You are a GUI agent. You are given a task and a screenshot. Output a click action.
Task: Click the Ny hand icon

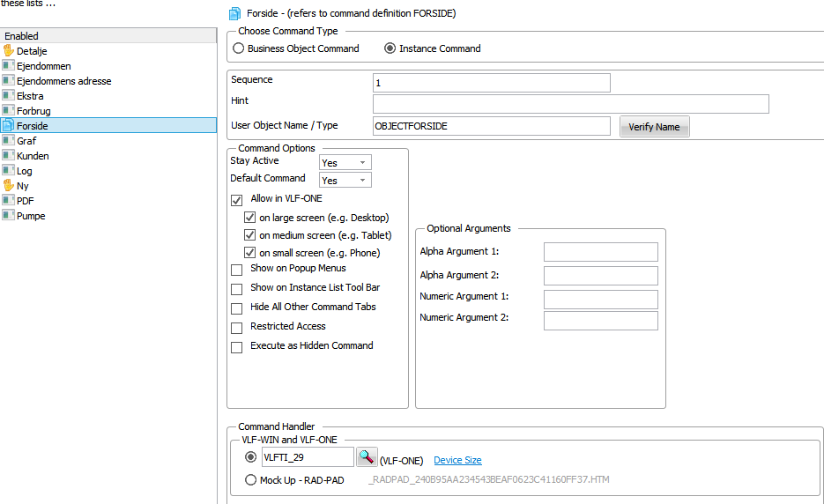[x=9, y=185]
